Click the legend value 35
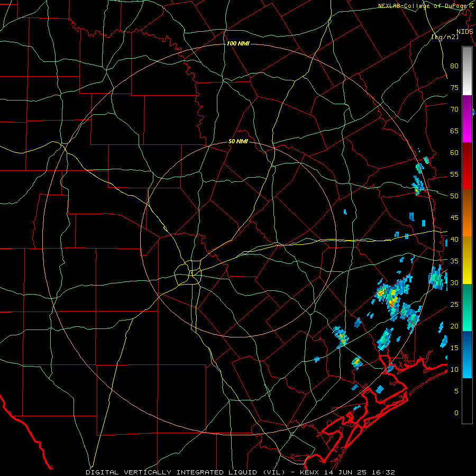The image size is (476, 476). click(454, 261)
